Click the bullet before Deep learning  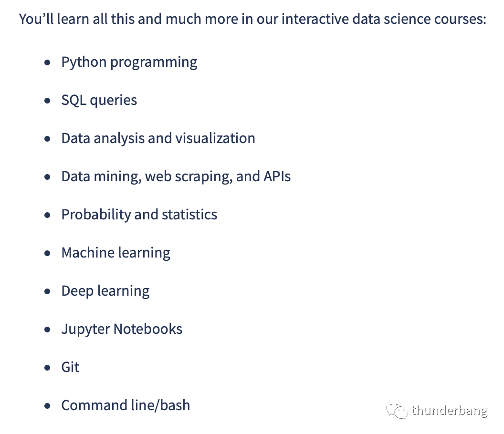coord(48,291)
